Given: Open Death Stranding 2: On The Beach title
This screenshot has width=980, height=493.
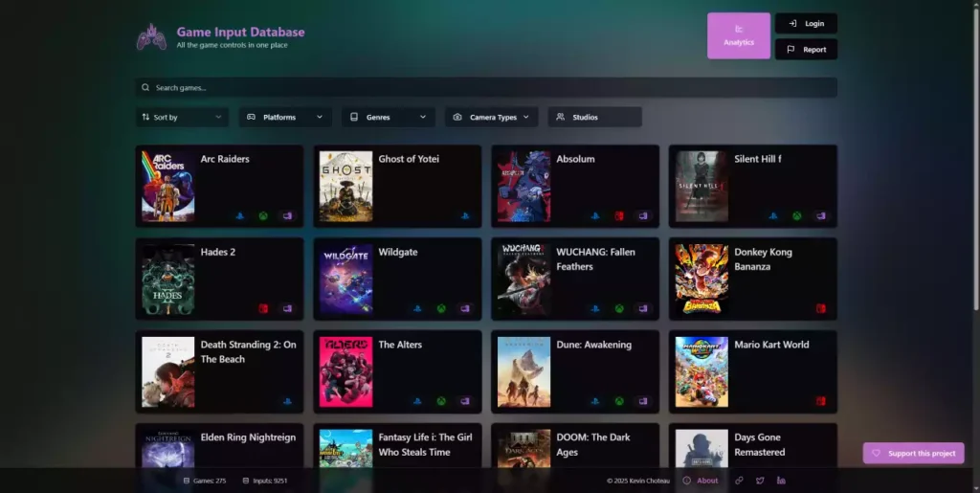Looking at the screenshot, I should [x=248, y=351].
